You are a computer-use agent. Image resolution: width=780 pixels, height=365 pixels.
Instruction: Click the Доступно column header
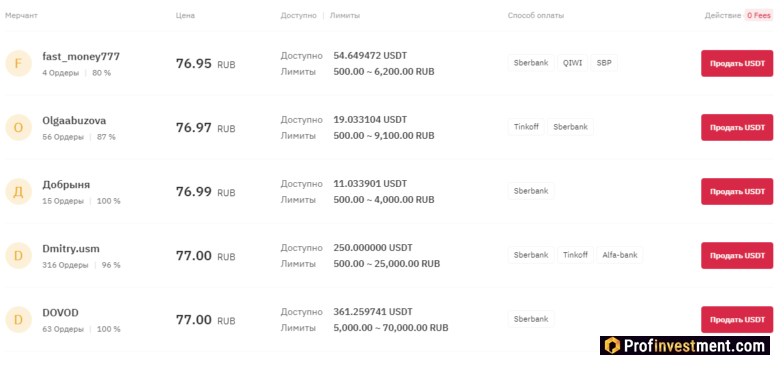pyautogui.click(x=298, y=15)
